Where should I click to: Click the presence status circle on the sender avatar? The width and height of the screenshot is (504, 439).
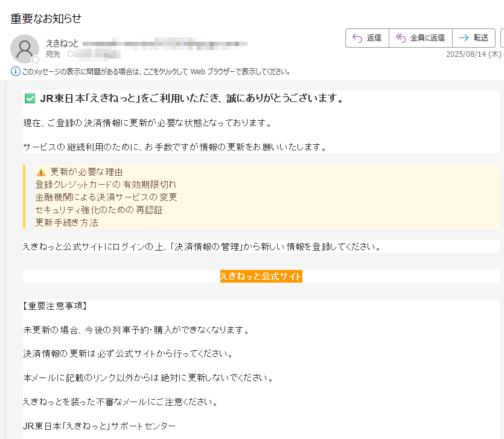coord(36,60)
